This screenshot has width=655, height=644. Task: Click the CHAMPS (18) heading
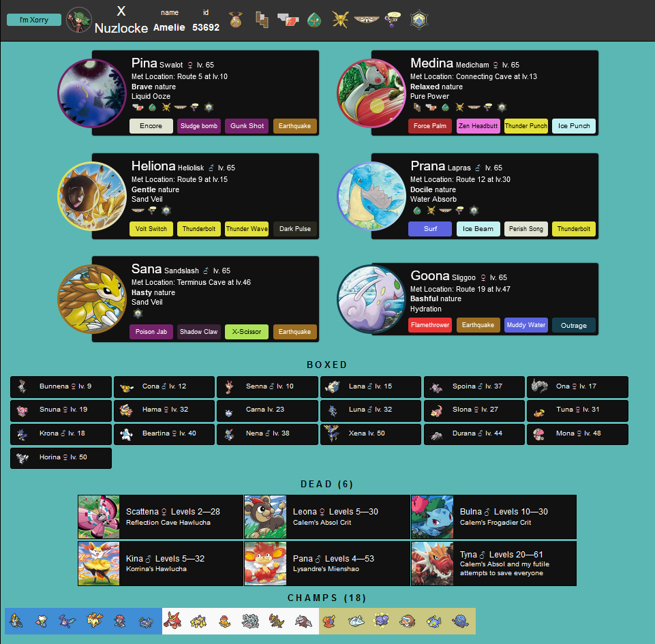pos(327,598)
